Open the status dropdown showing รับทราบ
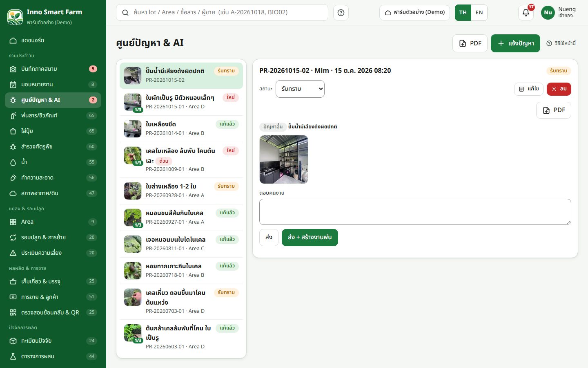 (x=300, y=89)
